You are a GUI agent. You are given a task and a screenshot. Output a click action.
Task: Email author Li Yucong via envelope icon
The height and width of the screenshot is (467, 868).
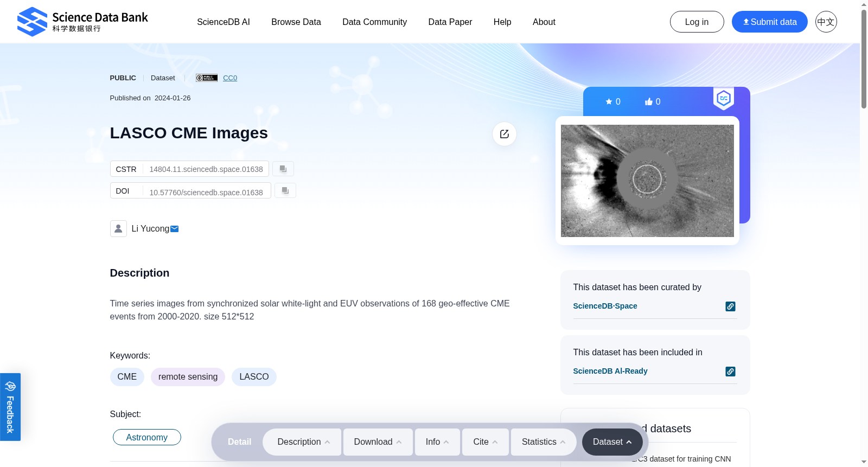click(x=175, y=229)
